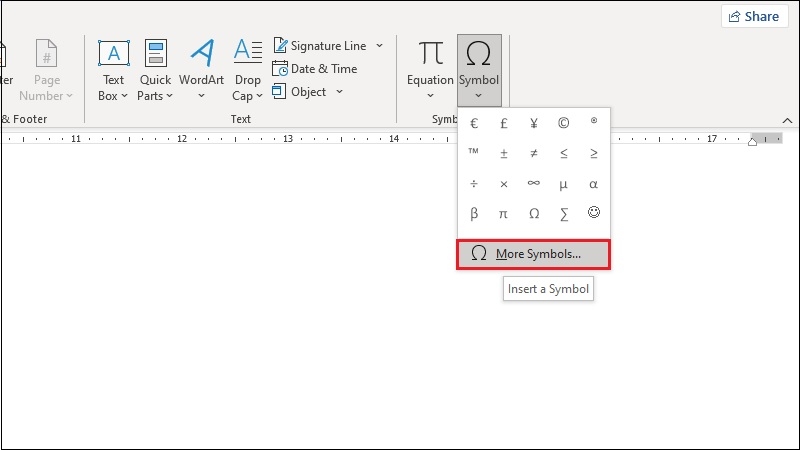Viewport: 800px width, 450px height.
Task: Insert the Omega symbol from the grid
Action: click(534, 213)
